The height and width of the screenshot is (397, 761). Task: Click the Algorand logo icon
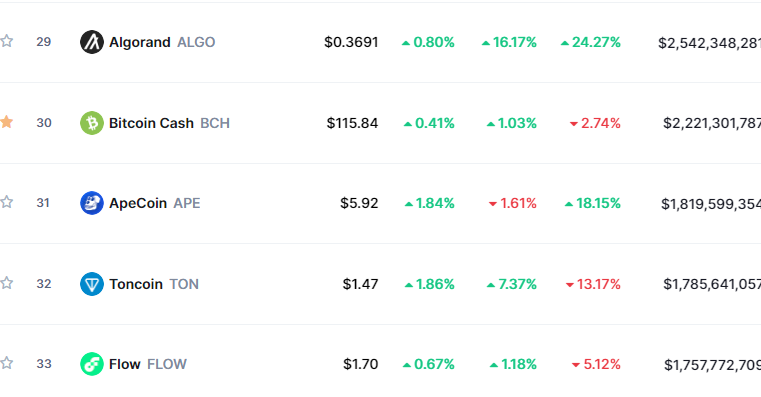(x=92, y=42)
